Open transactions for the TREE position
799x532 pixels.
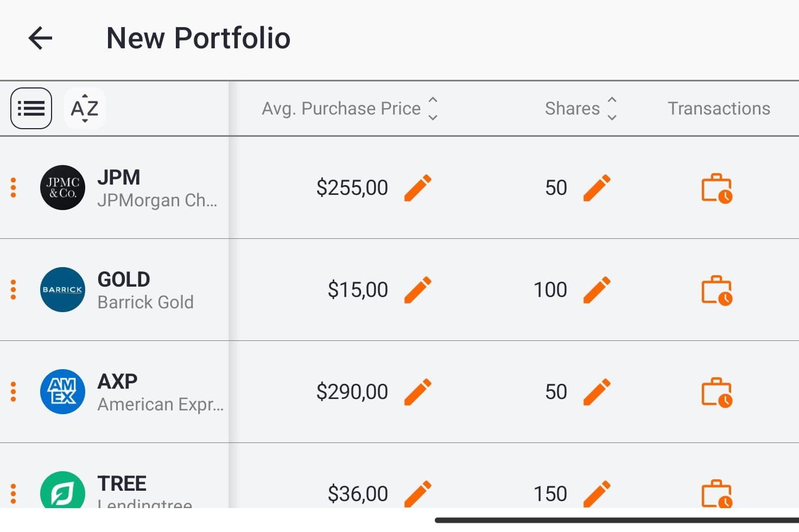pyautogui.click(x=716, y=493)
